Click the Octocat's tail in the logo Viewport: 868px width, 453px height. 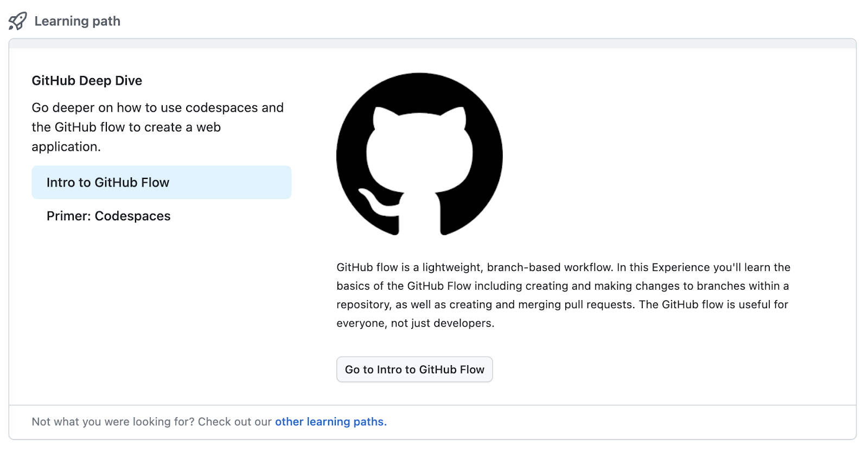point(374,203)
